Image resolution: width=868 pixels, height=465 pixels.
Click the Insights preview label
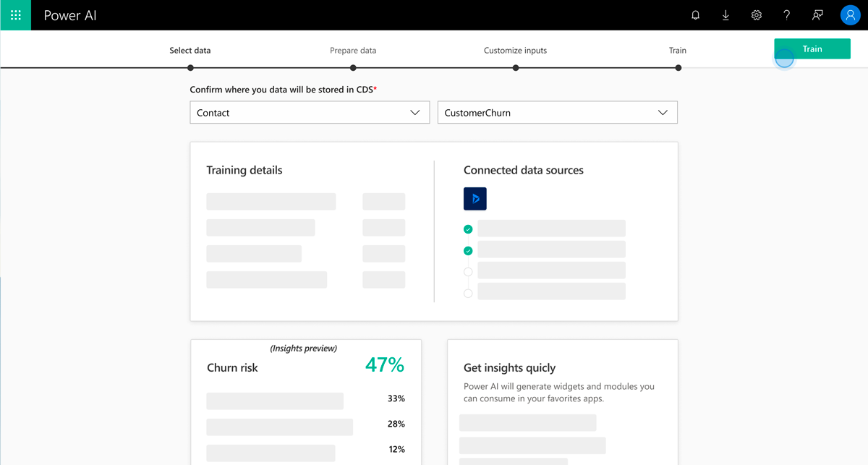[304, 349]
